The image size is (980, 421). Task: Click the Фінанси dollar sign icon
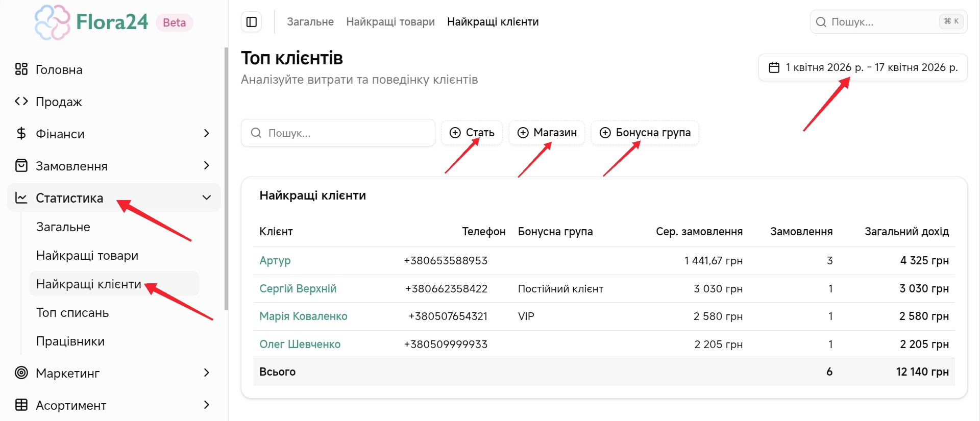[21, 133]
